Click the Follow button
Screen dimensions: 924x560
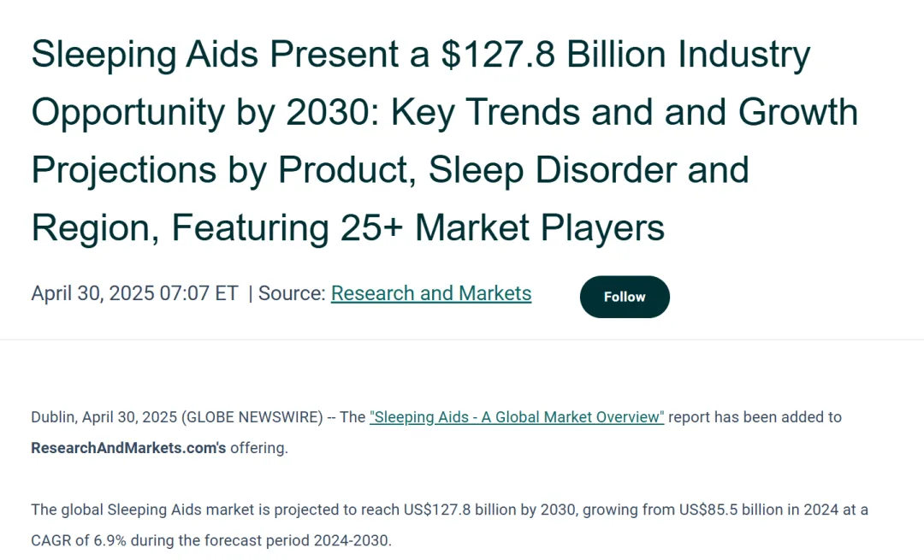625,297
